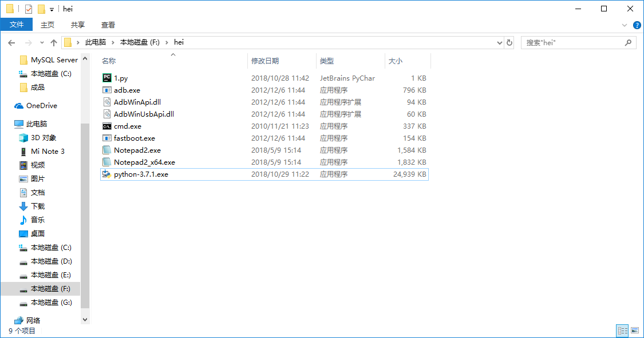Click the navigation pane scroll up arrow
The width and height of the screenshot is (644, 338).
(x=85, y=59)
